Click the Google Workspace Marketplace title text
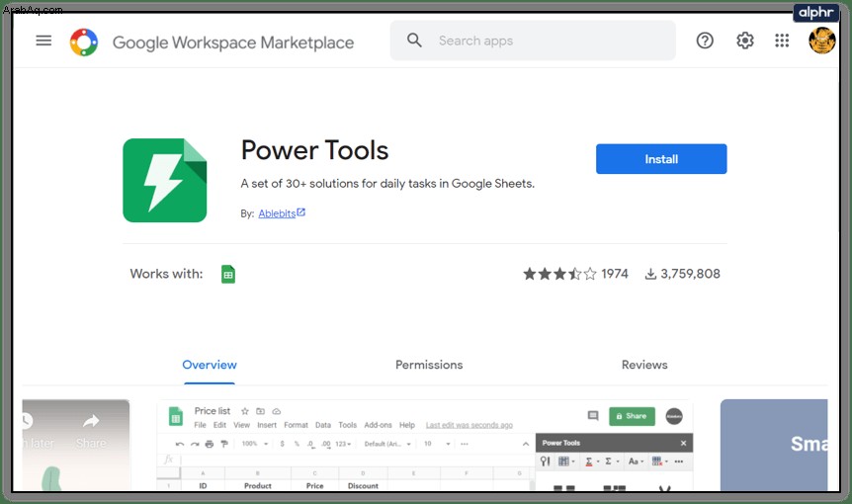Viewport: 852px width, 504px height. 233,42
